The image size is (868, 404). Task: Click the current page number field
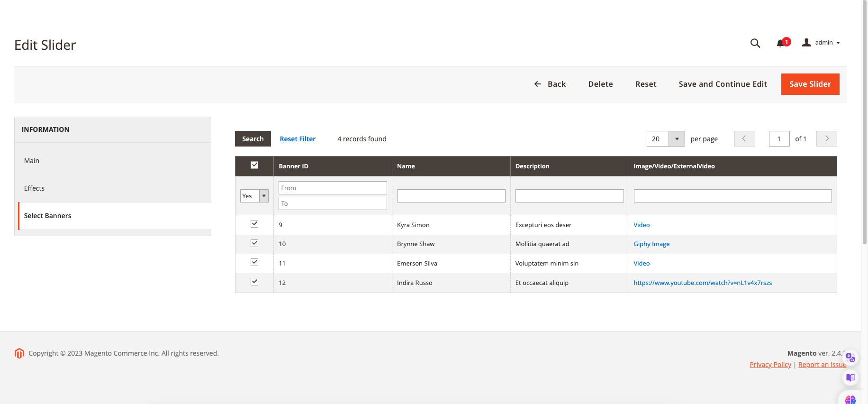click(779, 138)
